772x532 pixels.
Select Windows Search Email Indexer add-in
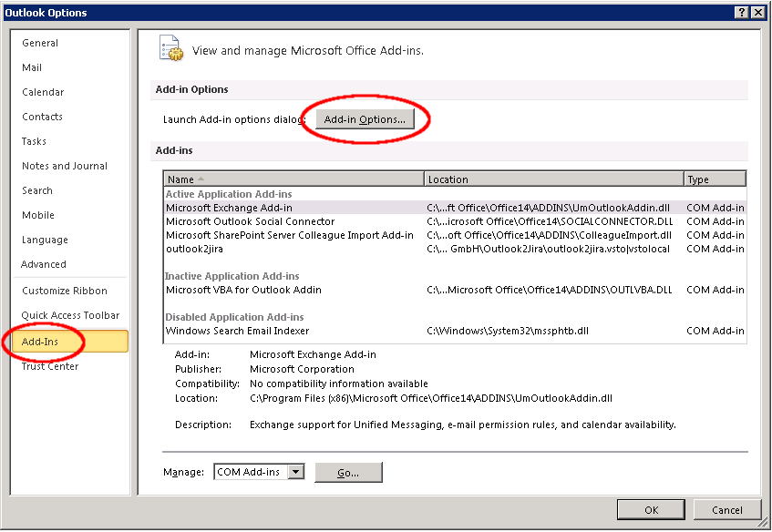tap(237, 331)
